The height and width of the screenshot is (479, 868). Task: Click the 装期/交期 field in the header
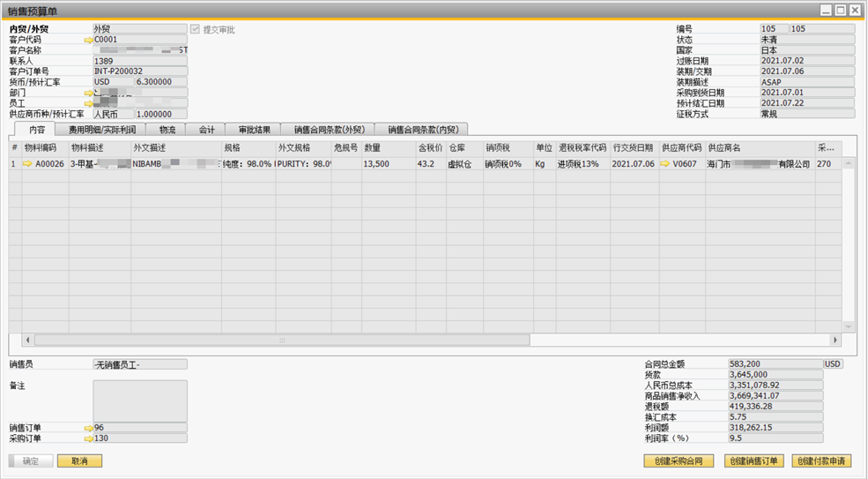click(808, 71)
